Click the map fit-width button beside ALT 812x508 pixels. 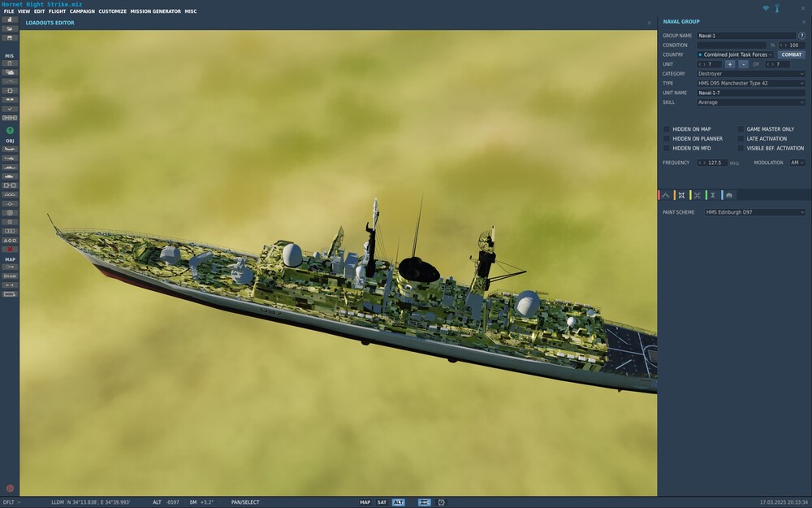(x=424, y=502)
